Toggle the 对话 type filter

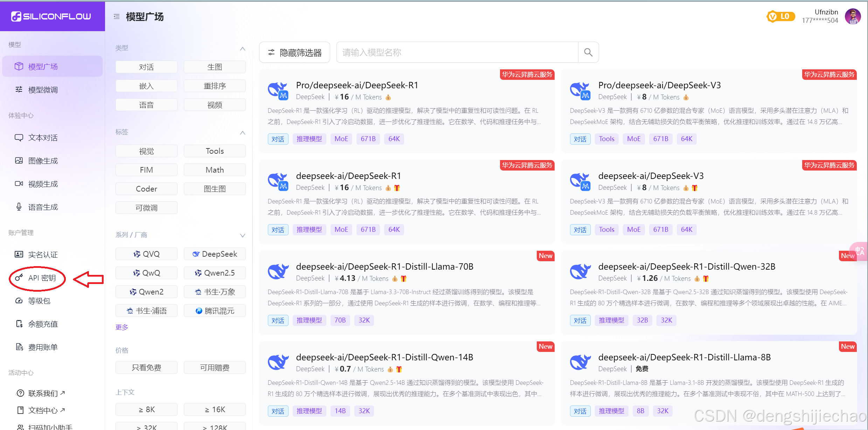tap(146, 67)
